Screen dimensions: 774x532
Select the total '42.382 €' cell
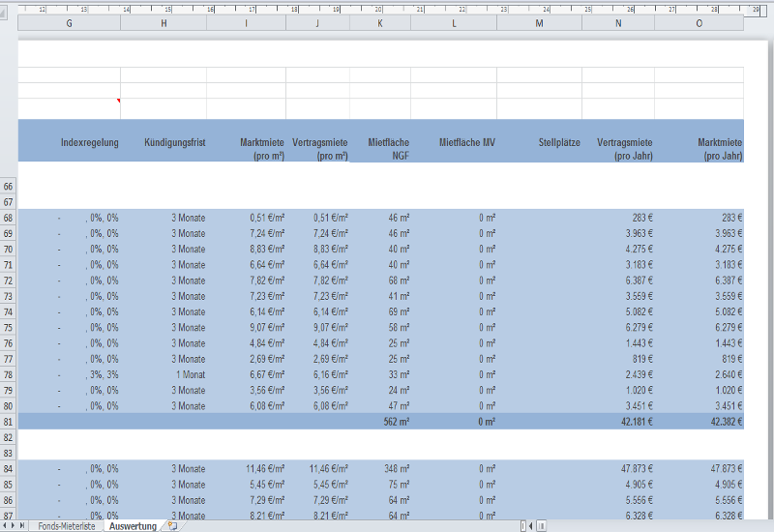pos(699,422)
